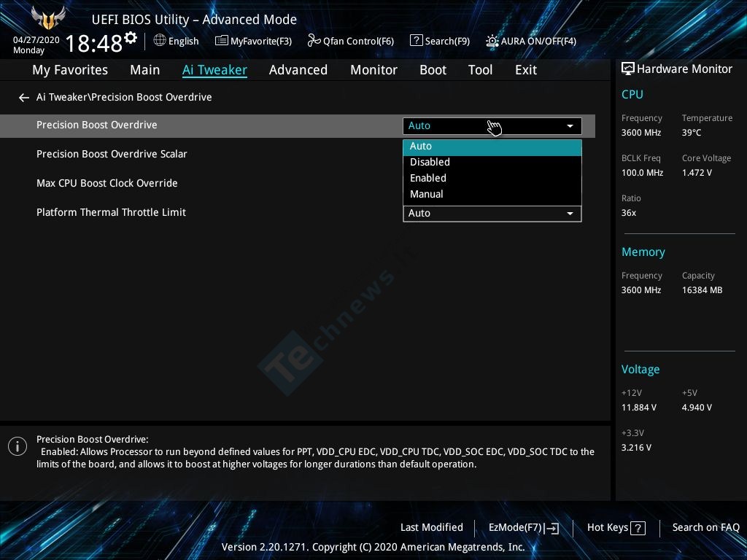
Task: Select Manual from the dropdown list
Action: coord(492,194)
